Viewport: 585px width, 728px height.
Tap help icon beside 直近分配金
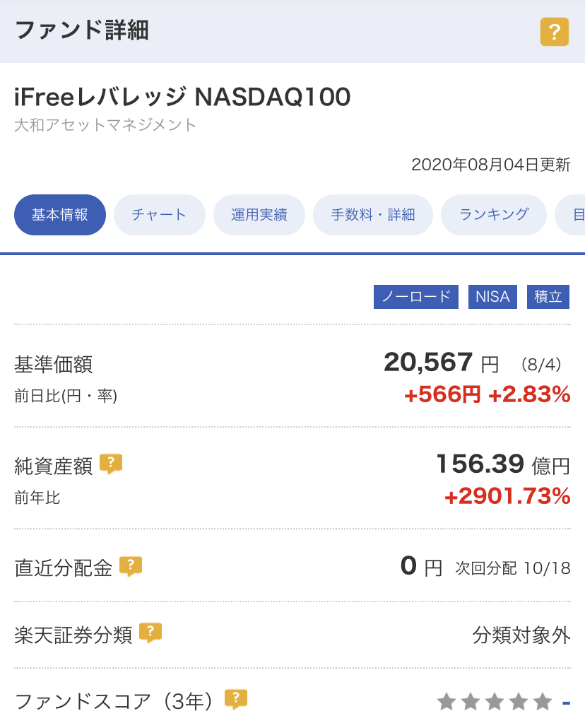pos(131,566)
